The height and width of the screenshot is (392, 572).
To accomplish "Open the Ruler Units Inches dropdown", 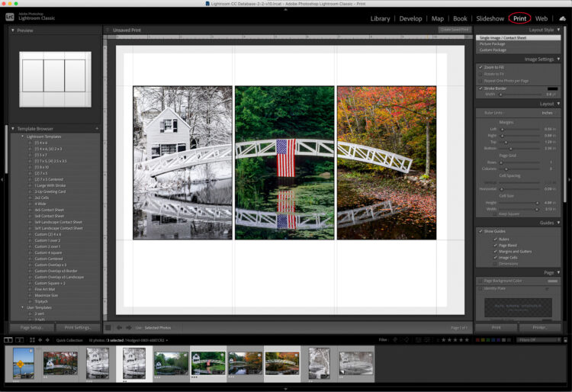I will tap(546, 113).
